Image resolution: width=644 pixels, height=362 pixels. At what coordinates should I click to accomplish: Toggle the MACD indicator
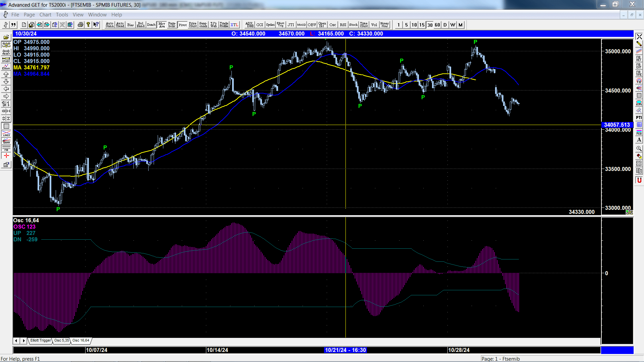click(301, 25)
